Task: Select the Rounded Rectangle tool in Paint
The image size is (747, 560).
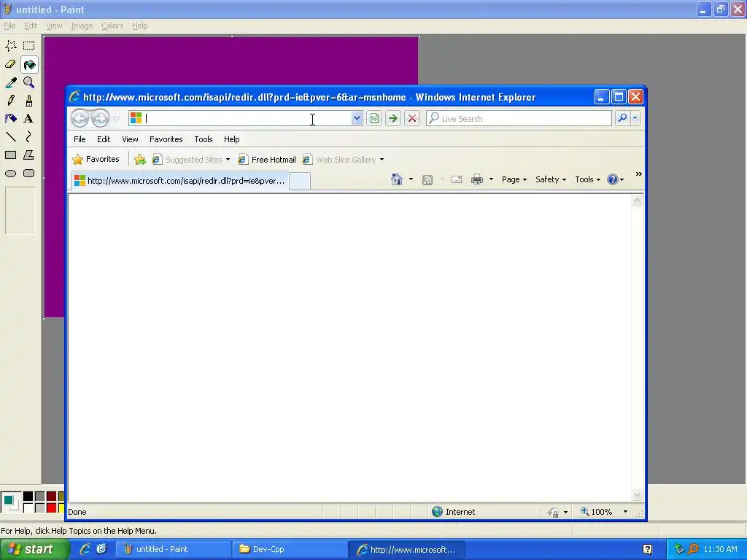Action: 29,174
